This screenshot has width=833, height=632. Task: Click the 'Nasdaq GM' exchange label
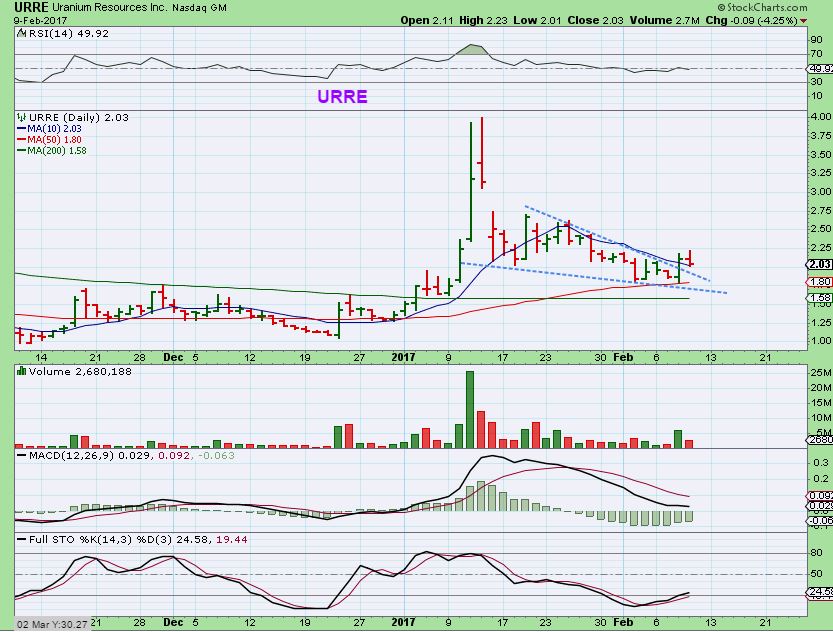pyautogui.click(x=199, y=7)
